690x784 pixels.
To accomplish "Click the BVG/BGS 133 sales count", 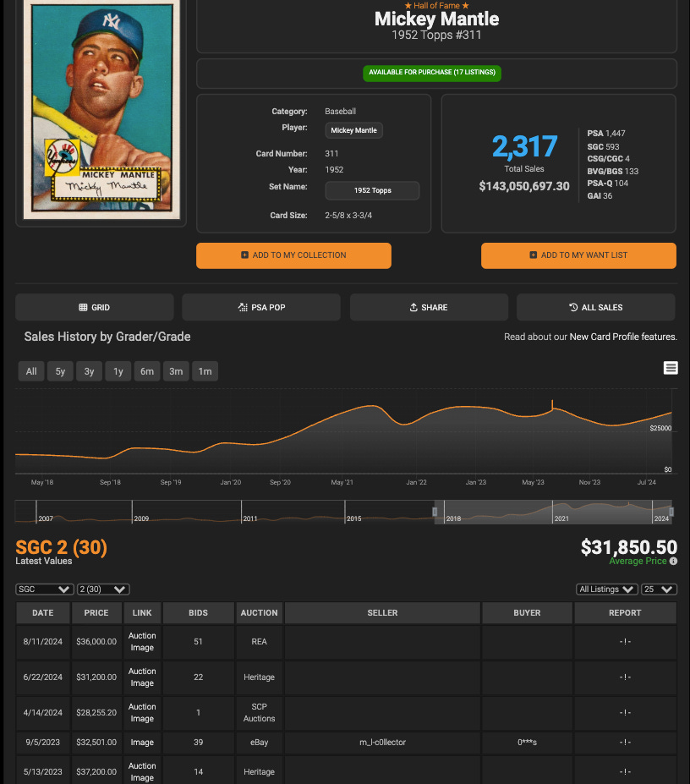I will point(612,172).
